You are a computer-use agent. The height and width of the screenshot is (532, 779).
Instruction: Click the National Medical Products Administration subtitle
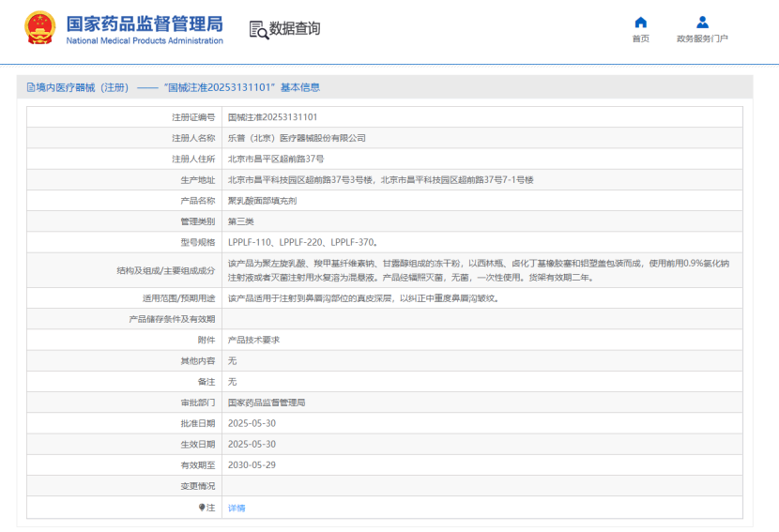[144, 40]
